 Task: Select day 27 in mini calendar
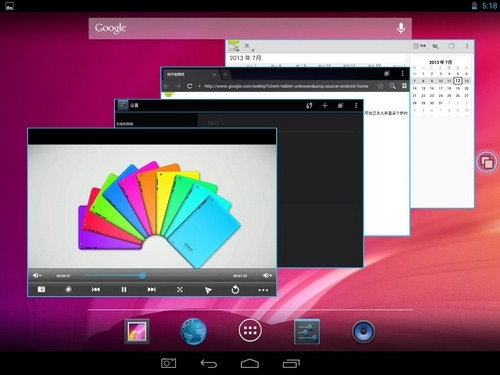pyautogui.click(x=466, y=96)
